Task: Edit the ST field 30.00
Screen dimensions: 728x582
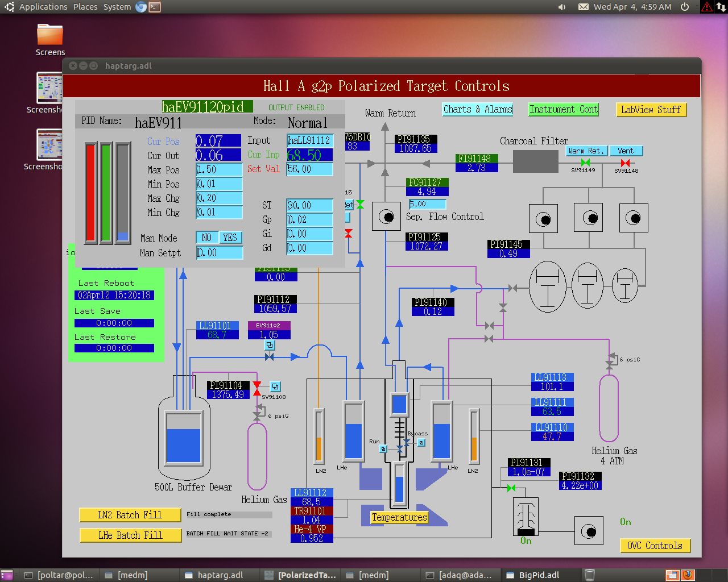Action: click(309, 205)
